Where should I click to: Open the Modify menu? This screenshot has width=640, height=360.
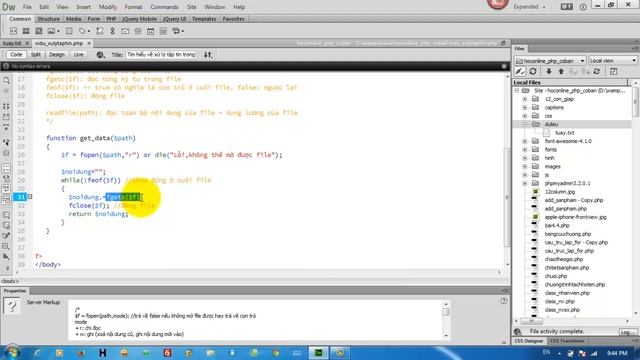click(108, 7)
